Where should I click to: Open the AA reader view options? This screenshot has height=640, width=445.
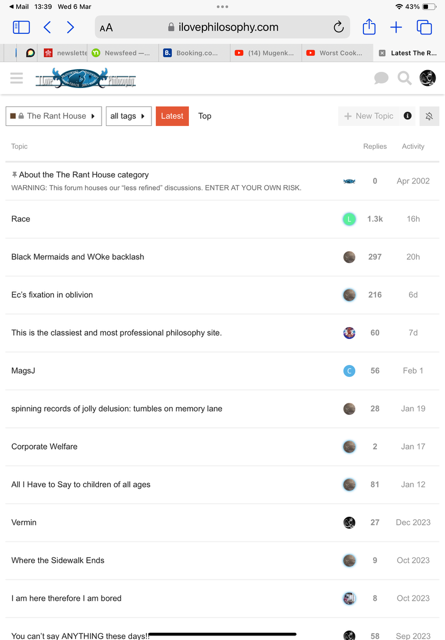click(106, 28)
